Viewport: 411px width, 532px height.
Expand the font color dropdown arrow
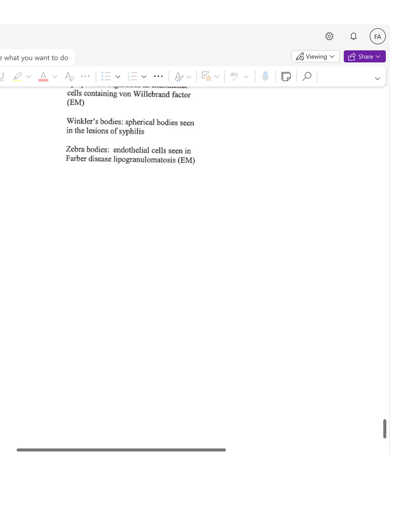click(55, 77)
